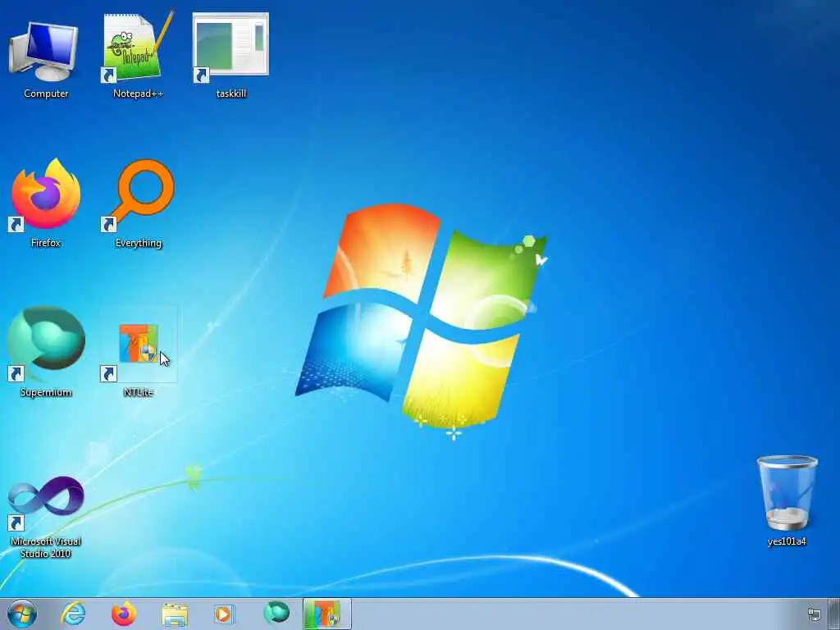The width and height of the screenshot is (840, 630).
Task: Click the 'Everything' icon label text
Action: 138,243
